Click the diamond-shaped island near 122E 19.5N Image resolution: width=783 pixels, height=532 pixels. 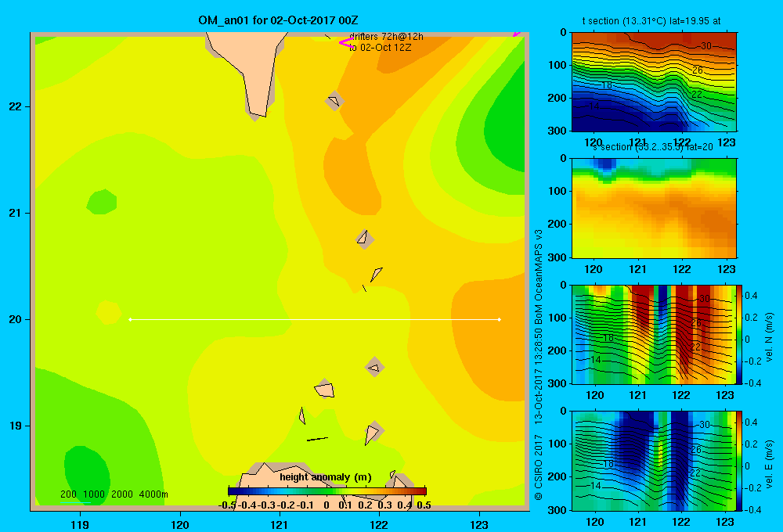(374, 367)
